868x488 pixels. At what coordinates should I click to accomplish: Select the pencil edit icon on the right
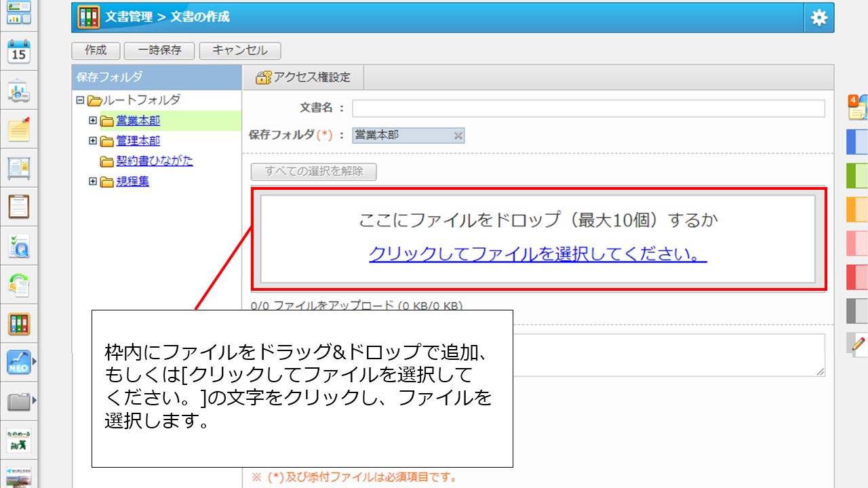(859, 344)
